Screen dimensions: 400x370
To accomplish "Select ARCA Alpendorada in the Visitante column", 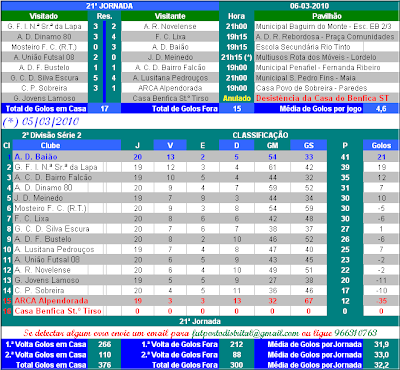I will coord(170,88).
